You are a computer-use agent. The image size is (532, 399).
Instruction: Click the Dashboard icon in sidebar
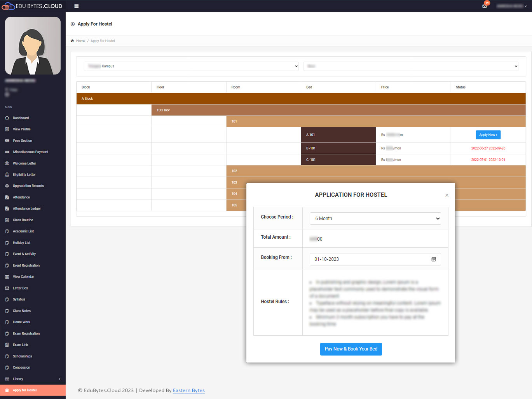click(7, 118)
